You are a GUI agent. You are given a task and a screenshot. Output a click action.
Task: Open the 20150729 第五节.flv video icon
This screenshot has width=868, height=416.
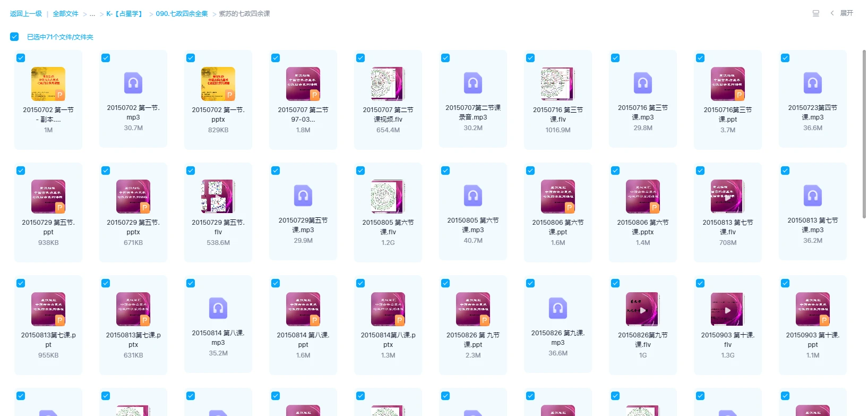tap(218, 197)
